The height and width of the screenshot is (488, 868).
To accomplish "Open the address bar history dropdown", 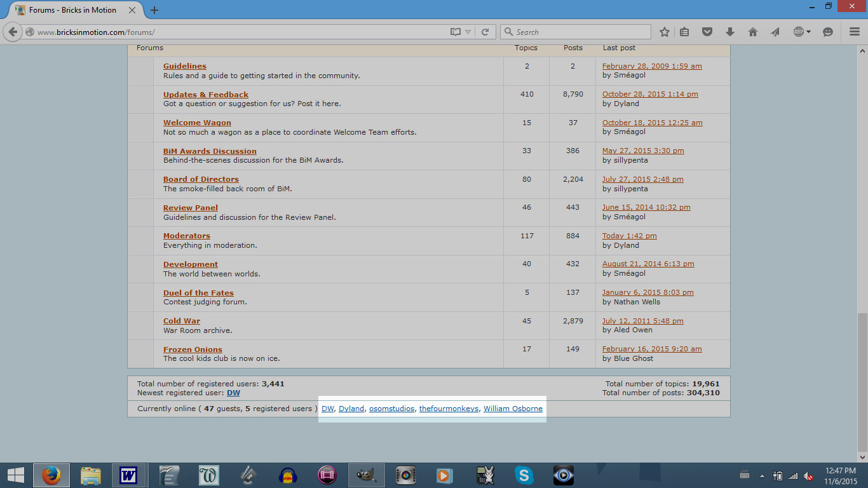I will pos(468,32).
